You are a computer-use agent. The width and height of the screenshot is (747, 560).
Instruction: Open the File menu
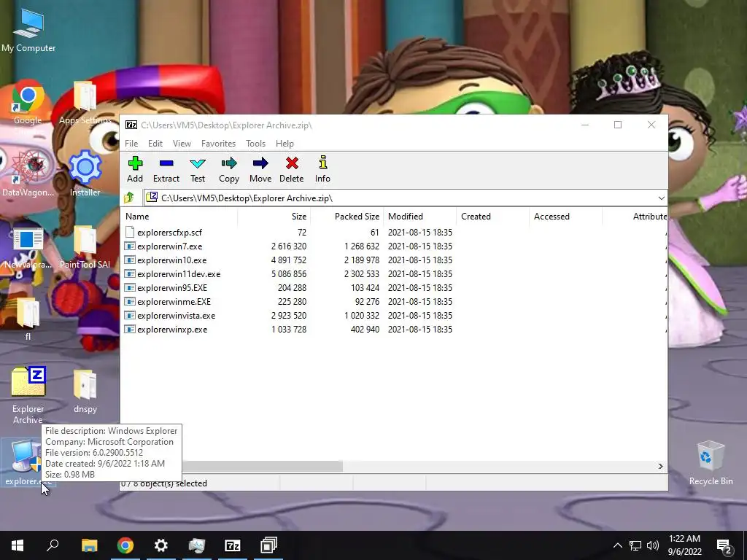(x=131, y=144)
